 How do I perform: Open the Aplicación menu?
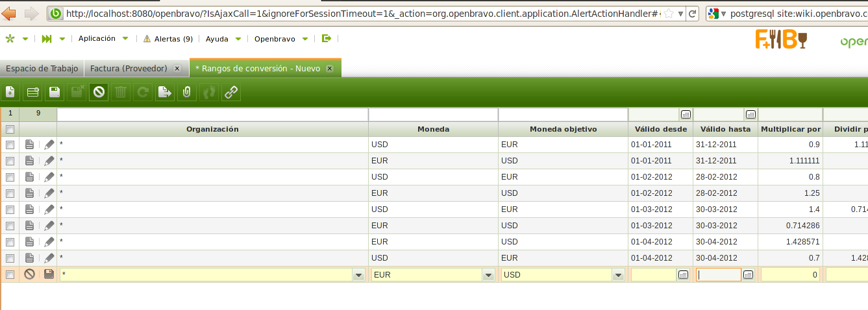(x=97, y=39)
